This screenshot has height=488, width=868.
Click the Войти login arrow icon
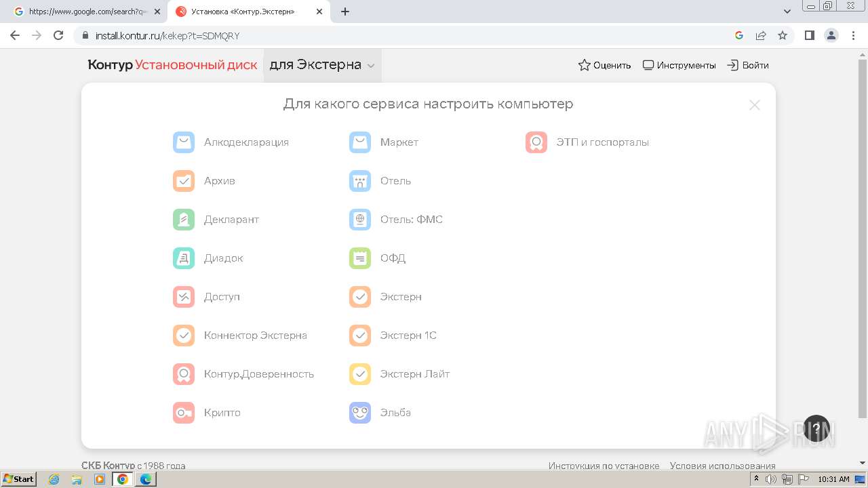click(x=732, y=65)
